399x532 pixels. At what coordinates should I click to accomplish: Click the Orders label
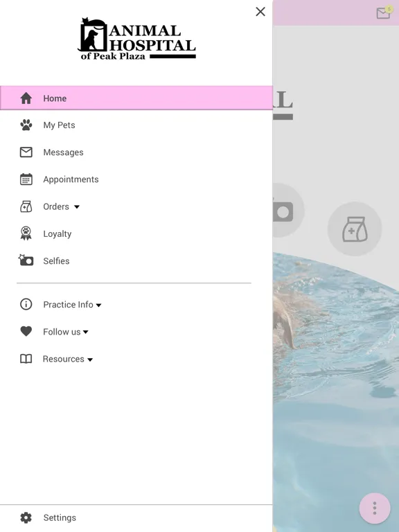click(56, 206)
